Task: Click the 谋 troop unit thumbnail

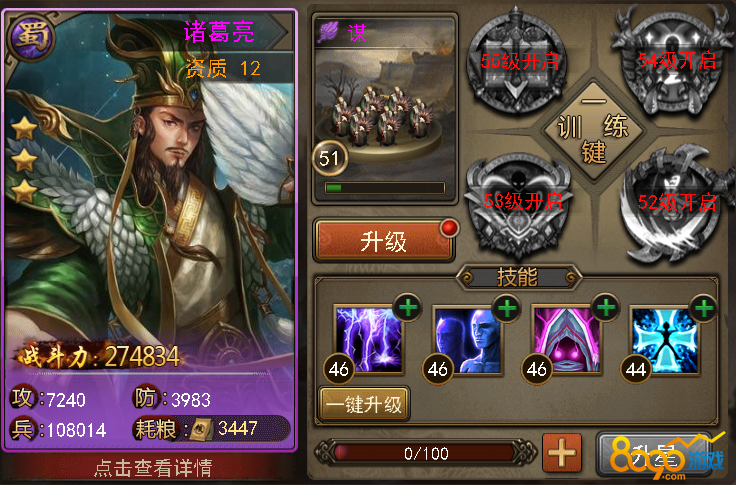Action: coord(385,108)
